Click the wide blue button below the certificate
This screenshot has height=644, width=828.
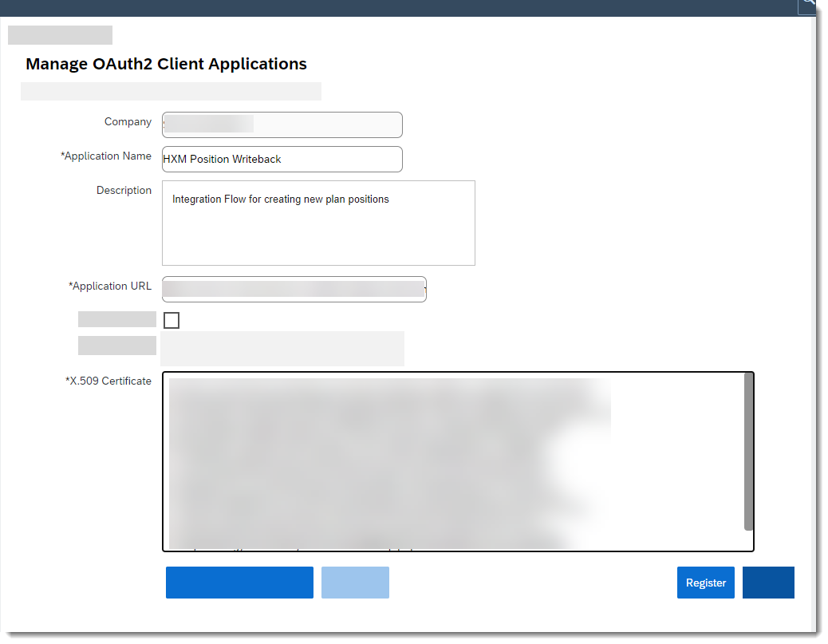(x=239, y=583)
